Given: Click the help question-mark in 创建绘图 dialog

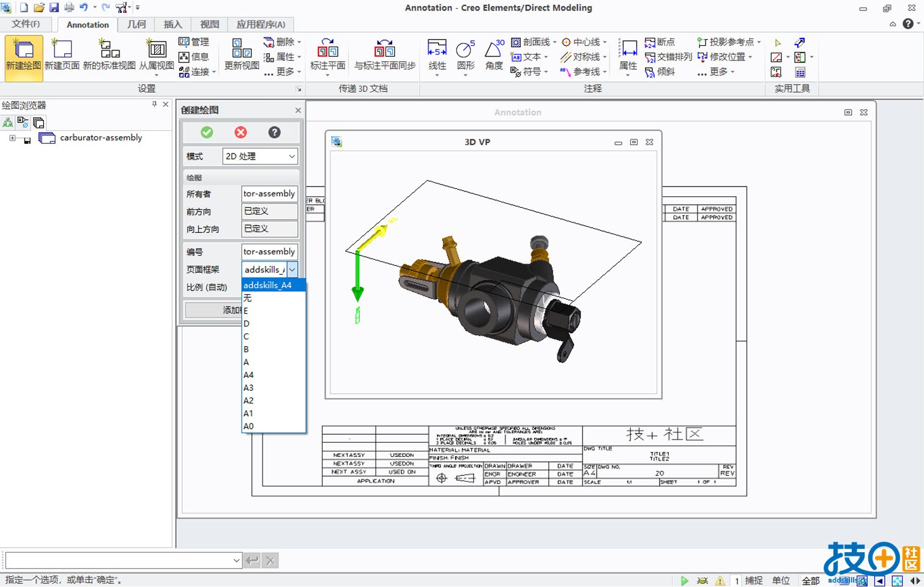Looking at the screenshot, I should click(x=274, y=132).
